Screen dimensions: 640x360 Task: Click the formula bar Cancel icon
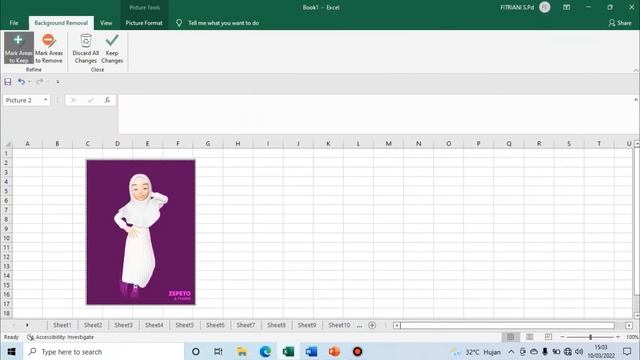click(x=73, y=100)
